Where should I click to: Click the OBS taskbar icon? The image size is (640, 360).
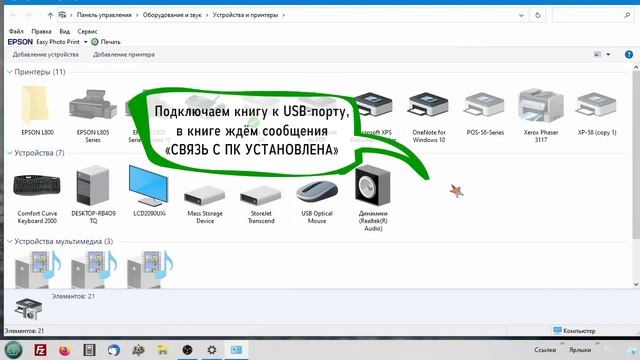tap(187, 350)
